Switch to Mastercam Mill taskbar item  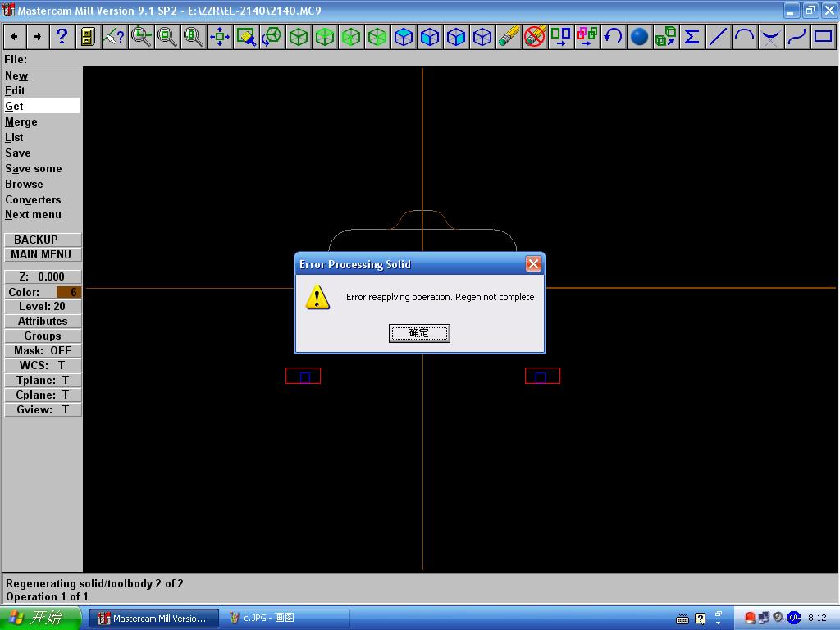153,619
